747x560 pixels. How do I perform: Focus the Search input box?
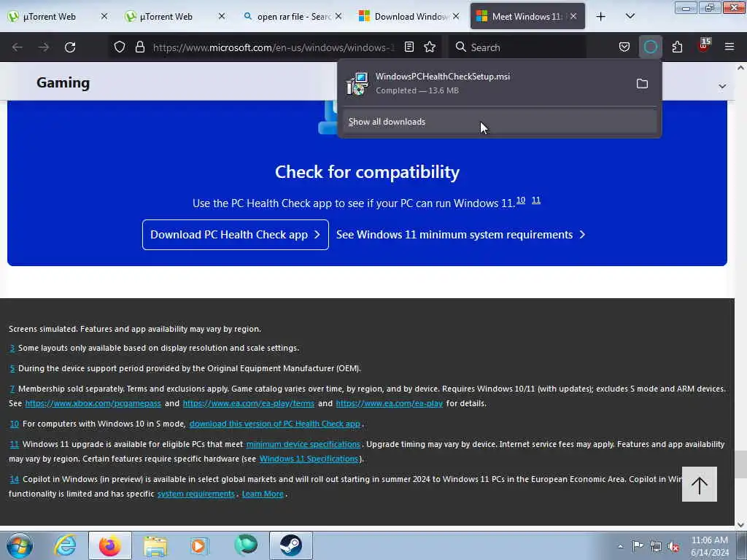517,47
